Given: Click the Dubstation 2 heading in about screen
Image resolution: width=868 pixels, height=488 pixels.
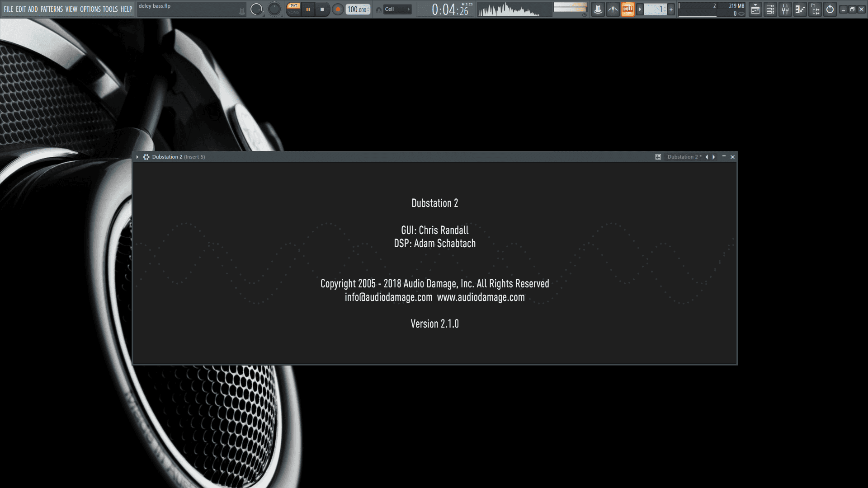Looking at the screenshot, I should pos(435,203).
